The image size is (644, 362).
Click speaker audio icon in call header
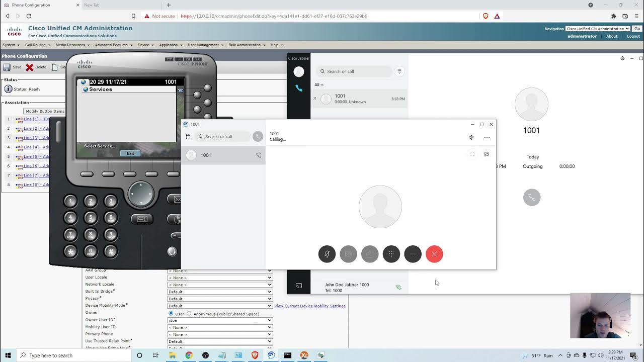click(x=471, y=137)
